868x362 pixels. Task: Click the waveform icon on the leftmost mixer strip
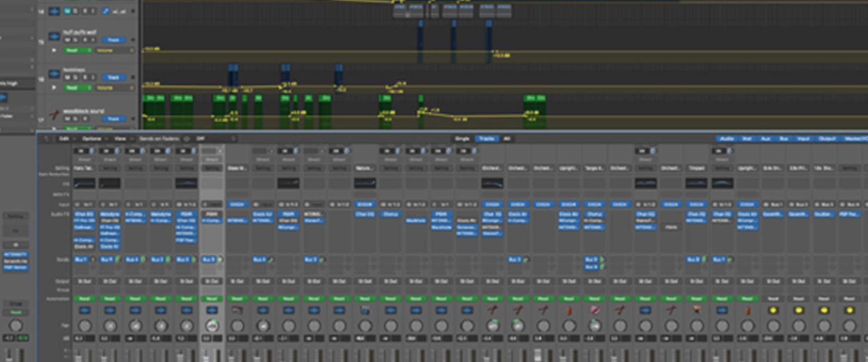click(85, 310)
